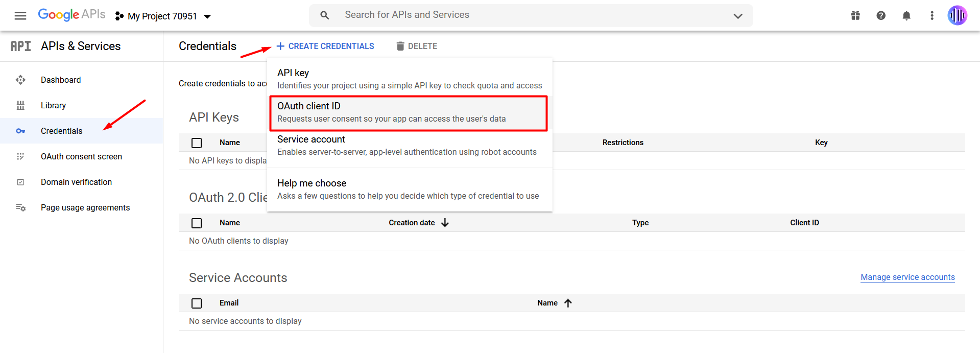980x353 pixels.
Task: Click the APIs & Services heading
Action: pyautogui.click(x=81, y=46)
